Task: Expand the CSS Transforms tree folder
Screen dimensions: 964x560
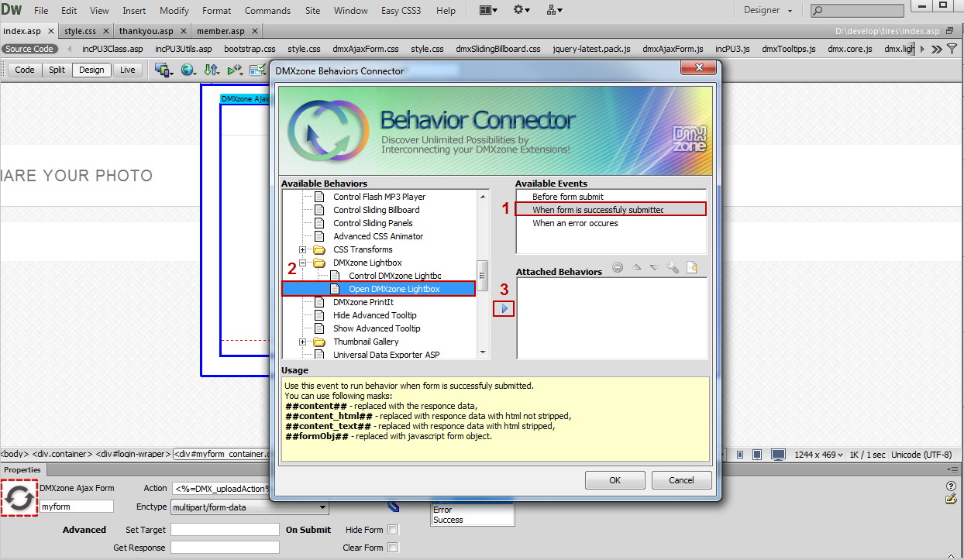Action: [303, 249]
